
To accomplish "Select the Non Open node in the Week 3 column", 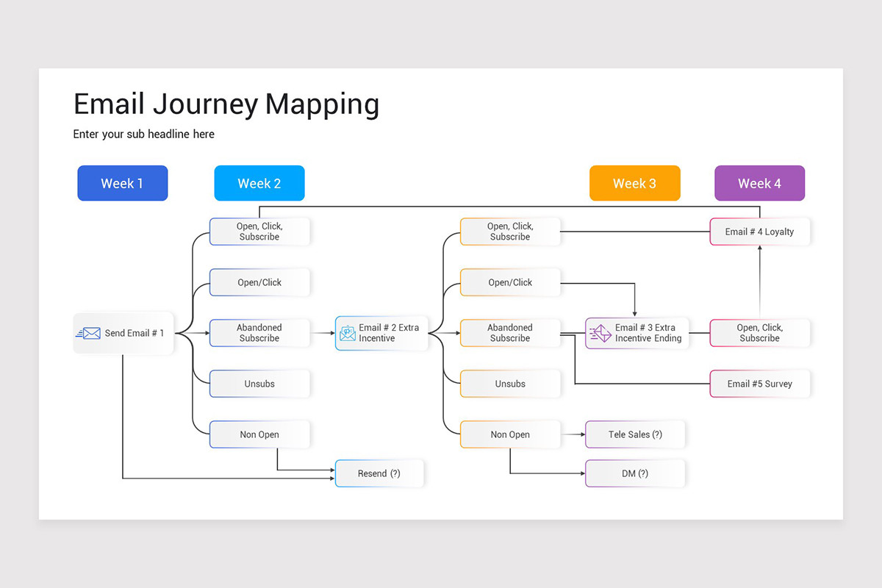I will (509, 434).
